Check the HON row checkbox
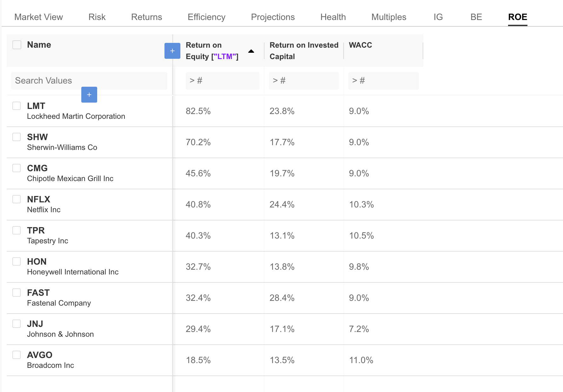The image size is (563, 392). pyautogui.click(x=17, y=261)
